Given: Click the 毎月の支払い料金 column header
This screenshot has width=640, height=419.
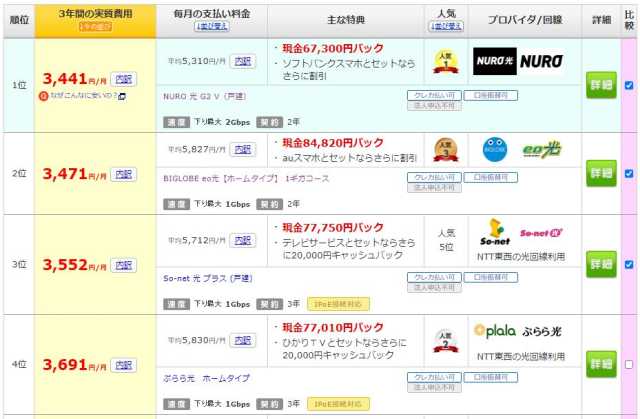Looking at the screenshot, I should [x=211, y=21].
